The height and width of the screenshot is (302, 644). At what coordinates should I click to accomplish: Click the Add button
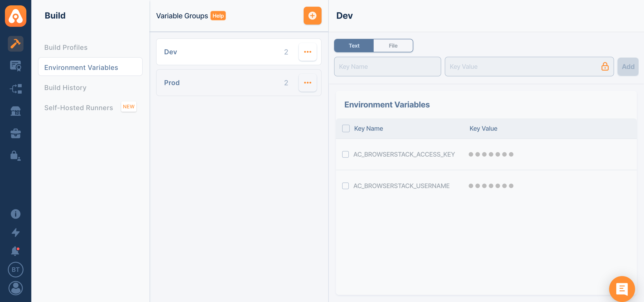tap(628, 66)
